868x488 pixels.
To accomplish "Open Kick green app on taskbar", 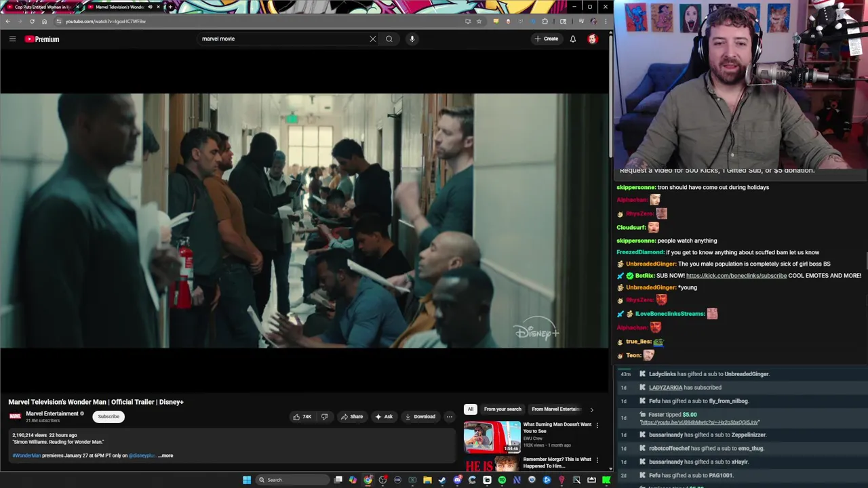I will click(606, 480).
